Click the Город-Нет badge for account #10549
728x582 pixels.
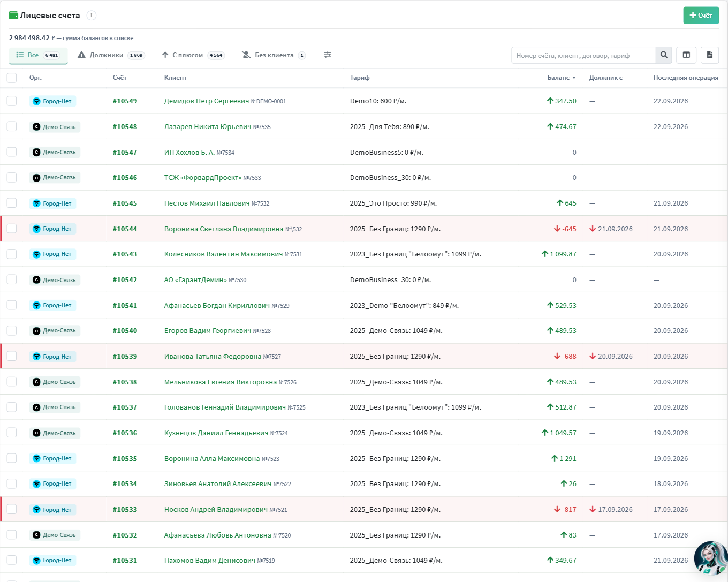click(52, 101)
